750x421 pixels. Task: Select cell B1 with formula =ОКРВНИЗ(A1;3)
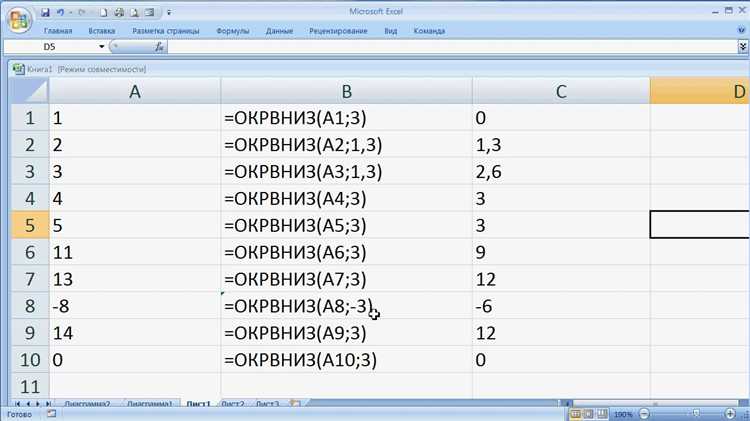(x=347, y=118)
